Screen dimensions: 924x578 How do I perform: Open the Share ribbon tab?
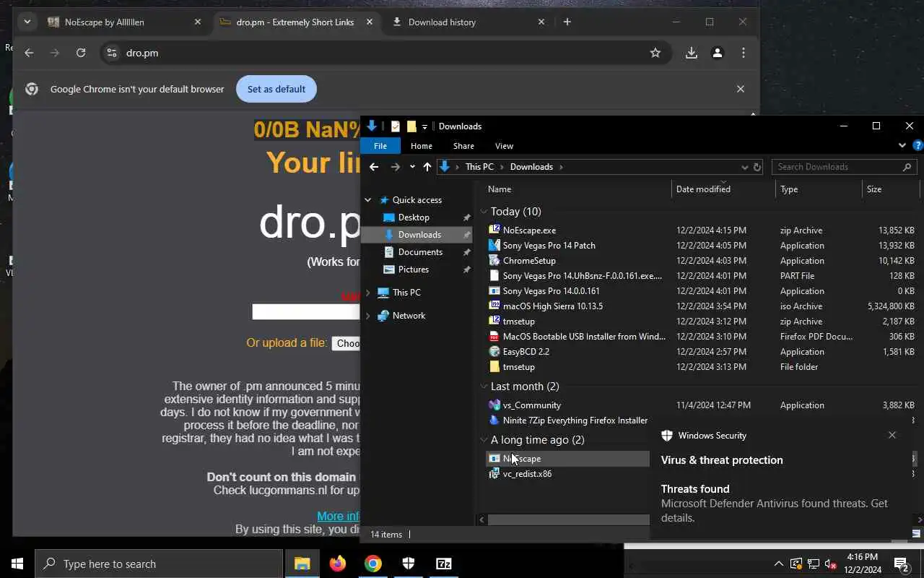463,146
